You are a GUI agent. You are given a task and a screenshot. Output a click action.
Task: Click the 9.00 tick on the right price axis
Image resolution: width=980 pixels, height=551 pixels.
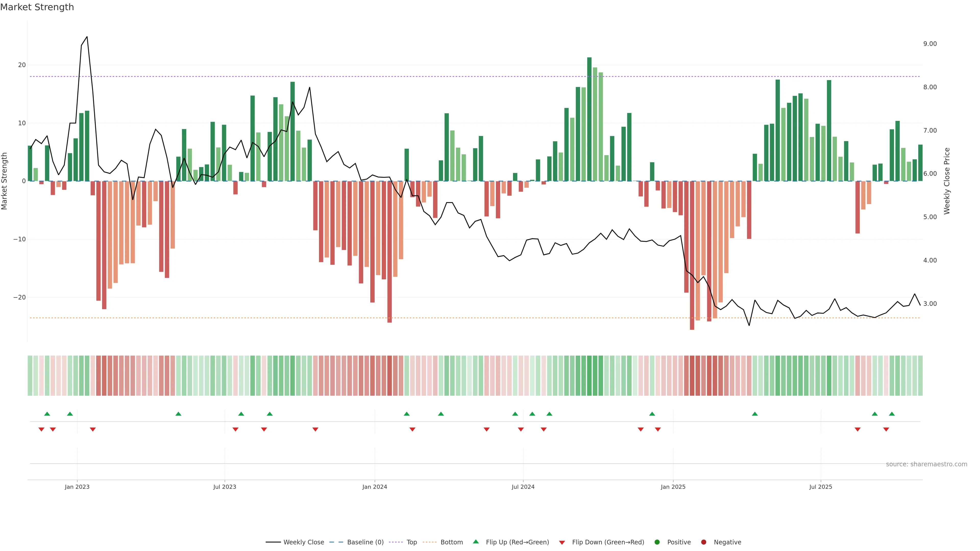click(930, 44)
